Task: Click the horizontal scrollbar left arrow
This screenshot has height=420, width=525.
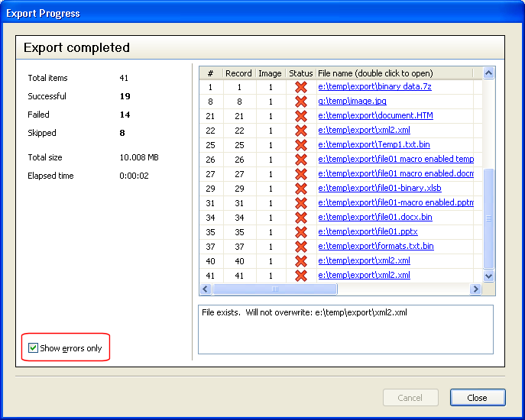Action: pos(206,289)
